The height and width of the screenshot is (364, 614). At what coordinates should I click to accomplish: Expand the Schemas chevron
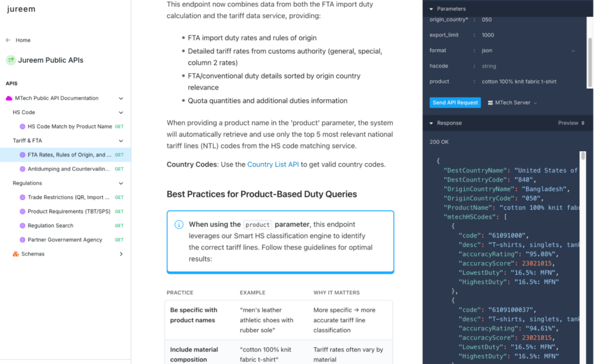tap(121, 254)
